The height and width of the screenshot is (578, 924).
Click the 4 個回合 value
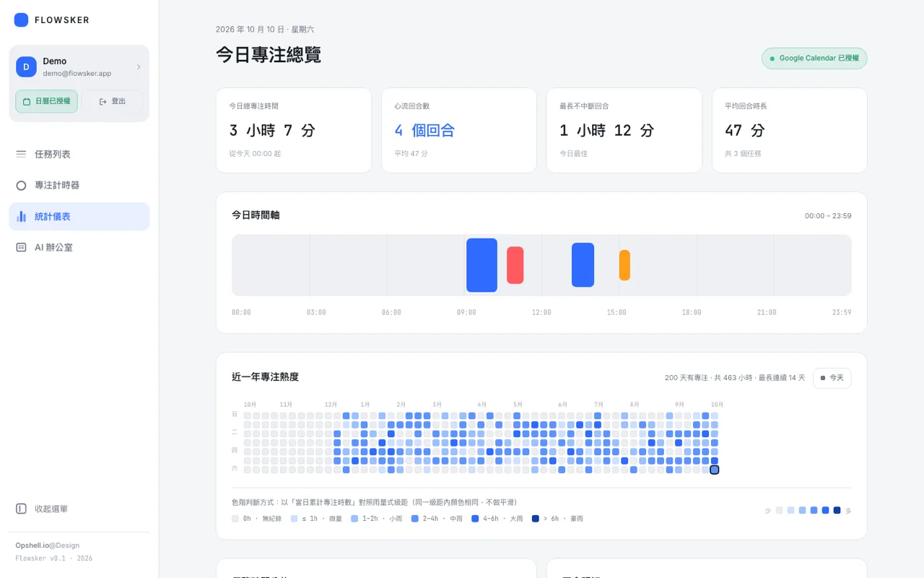[424, 131]
